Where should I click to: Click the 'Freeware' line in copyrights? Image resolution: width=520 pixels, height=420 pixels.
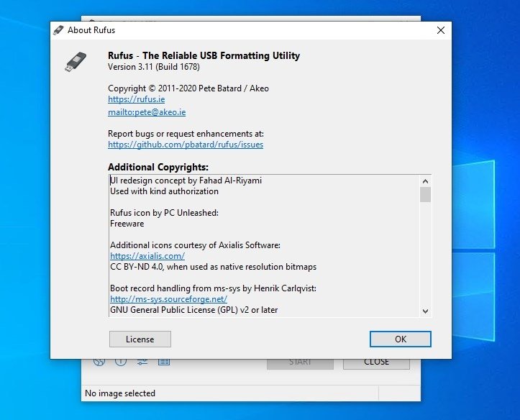coord(127,224)
